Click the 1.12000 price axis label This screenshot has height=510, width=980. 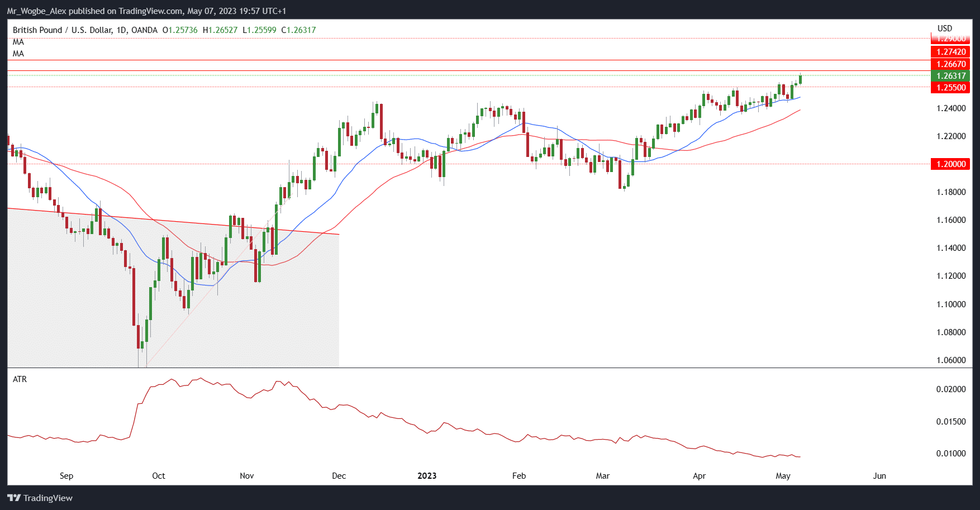[951, 276]
